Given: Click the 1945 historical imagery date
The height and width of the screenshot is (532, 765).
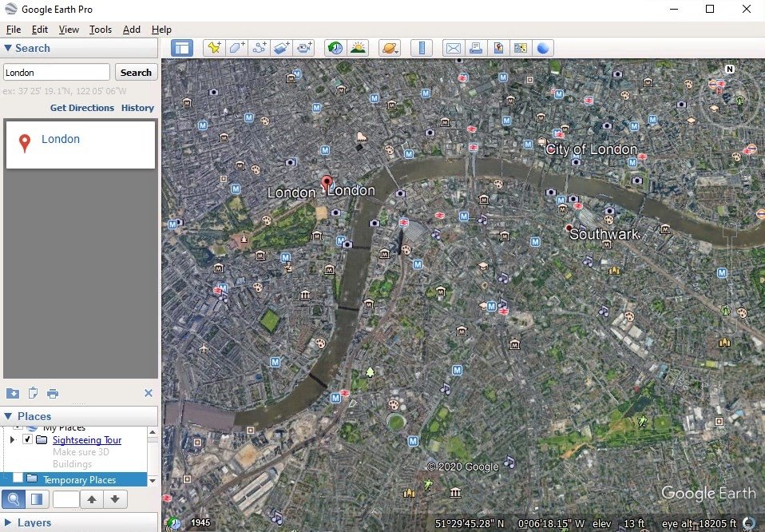Looking at the screenshot, I should point(200,522).
